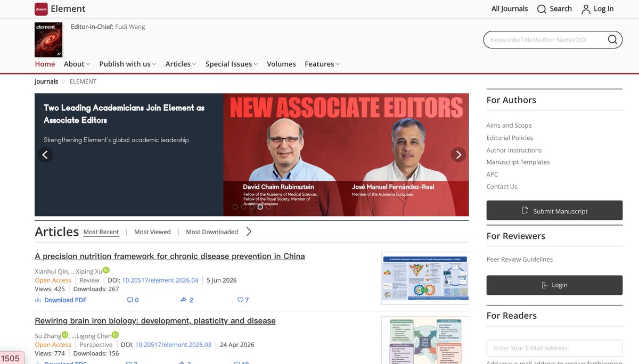Click arrow next to Most Downloaded tab
Viewport: 639px width, 364px height.
click(249, 231)
